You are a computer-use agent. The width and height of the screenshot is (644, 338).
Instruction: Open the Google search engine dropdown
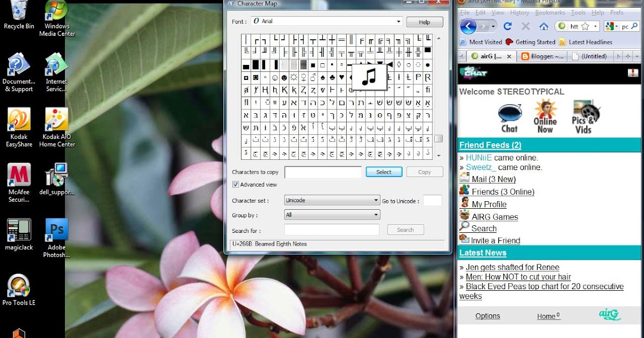tap(611, 26)
